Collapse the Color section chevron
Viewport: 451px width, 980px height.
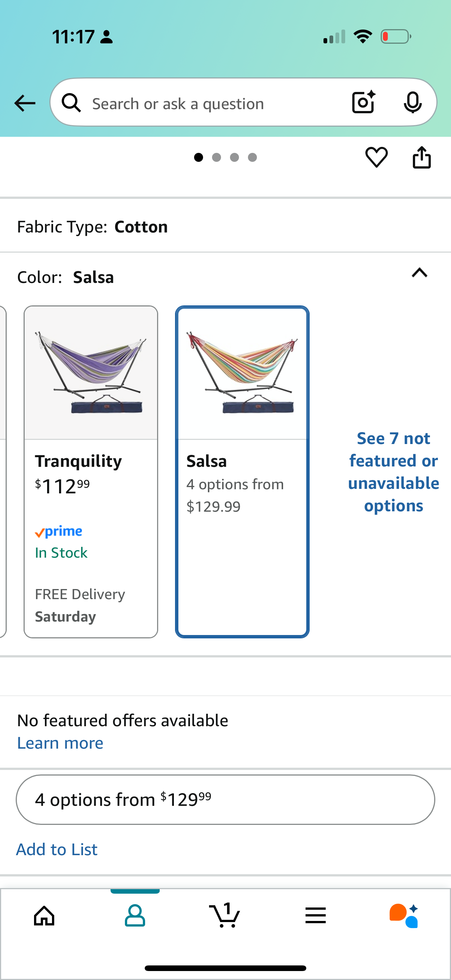pyautogui.click(x=420, y=273)
